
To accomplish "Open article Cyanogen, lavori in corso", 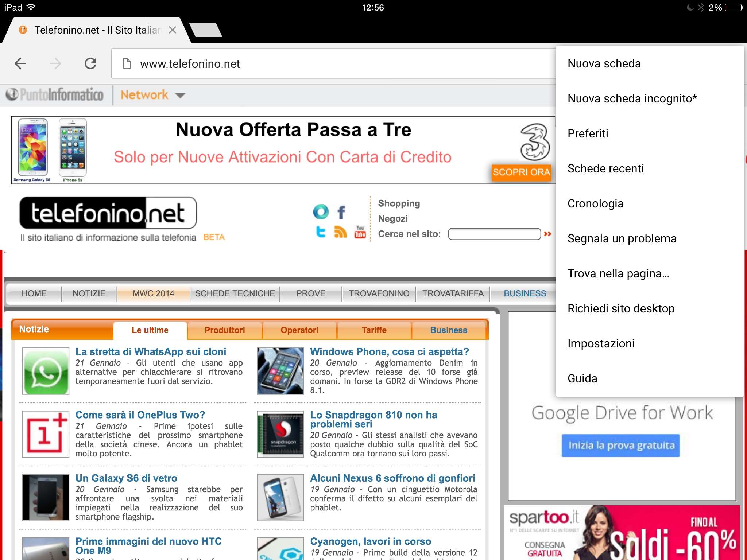I will pos(371,541).
